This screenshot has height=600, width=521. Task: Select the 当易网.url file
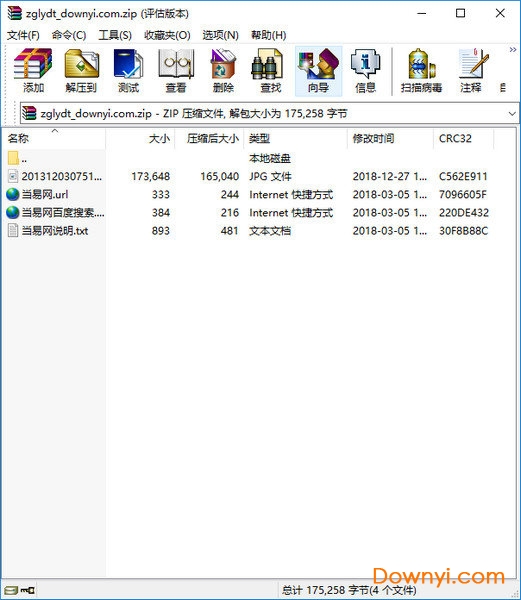pos(249,194)
